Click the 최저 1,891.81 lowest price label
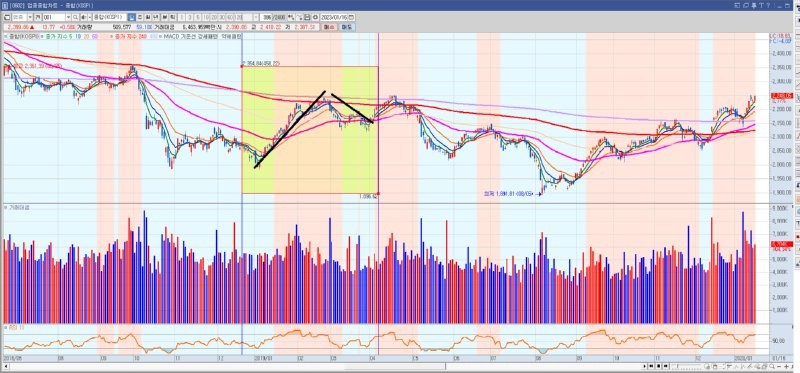Screen dimensions: 800x373 click(508, 194)
